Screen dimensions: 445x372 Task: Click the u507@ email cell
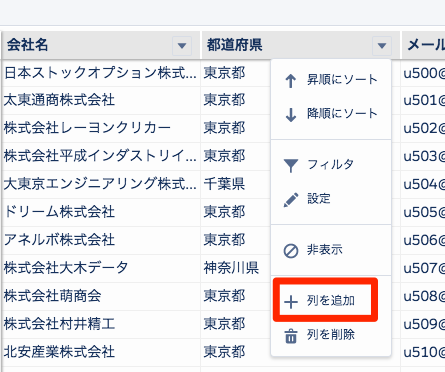point(423,269)
